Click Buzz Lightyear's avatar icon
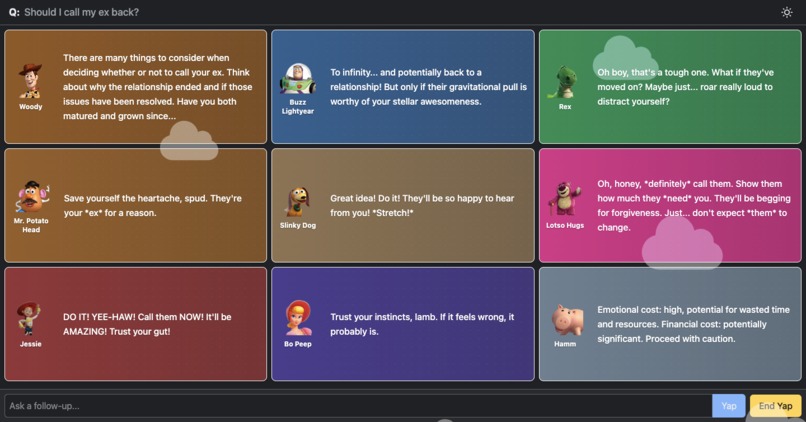 [298, 79]
